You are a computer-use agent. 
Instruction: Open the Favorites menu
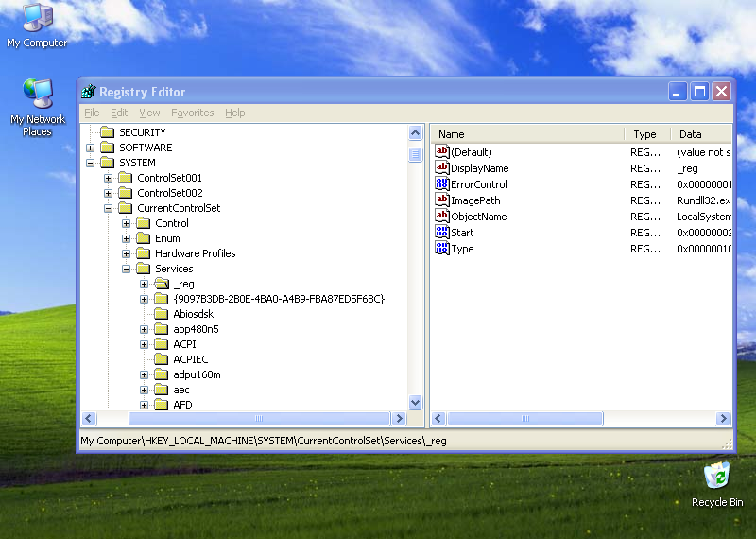click(x=193, y=113)
